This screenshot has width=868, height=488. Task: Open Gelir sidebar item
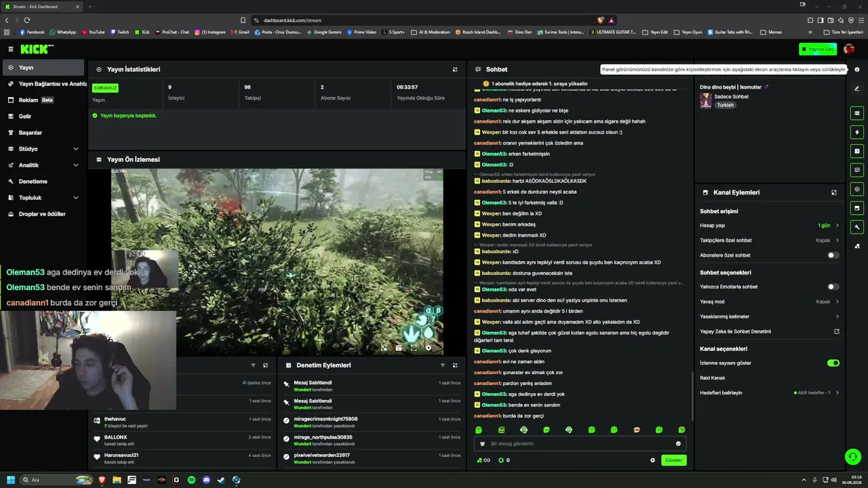click(43, 117)
